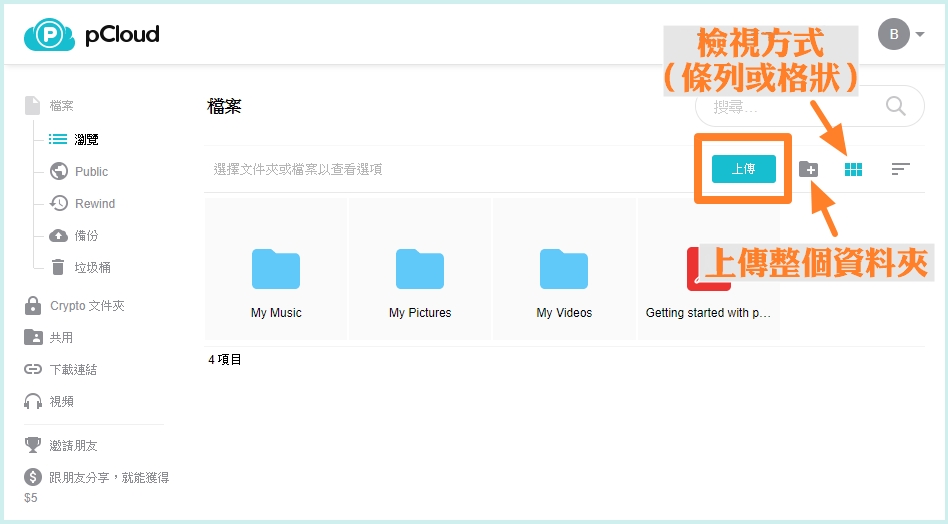Click the Public globe icon
Screen dimensions: 948x524
[59, 172]
